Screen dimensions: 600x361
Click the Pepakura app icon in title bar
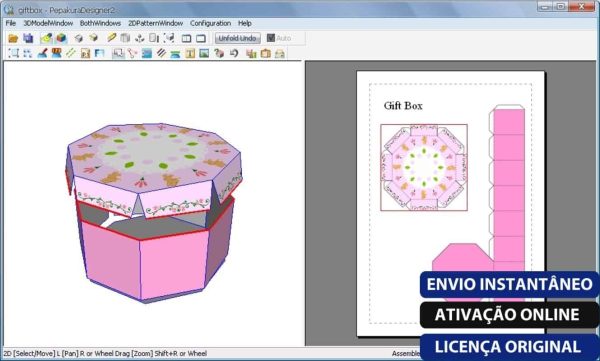(x=9, y=10)
